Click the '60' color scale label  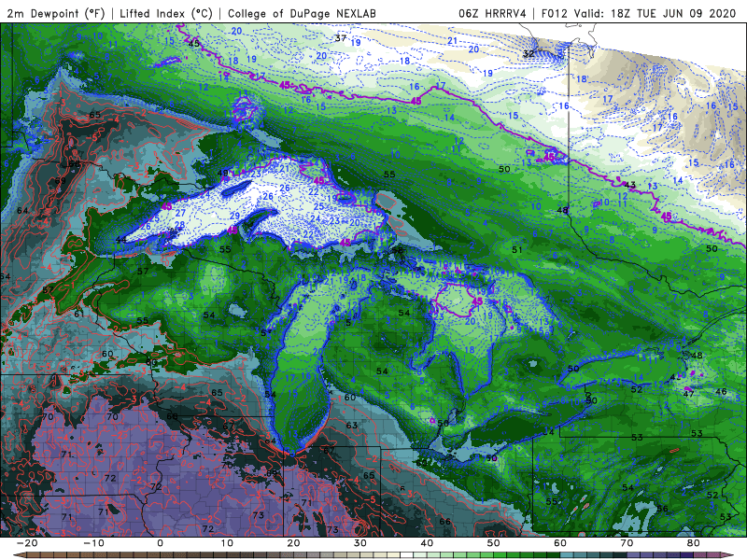point(560,543)
